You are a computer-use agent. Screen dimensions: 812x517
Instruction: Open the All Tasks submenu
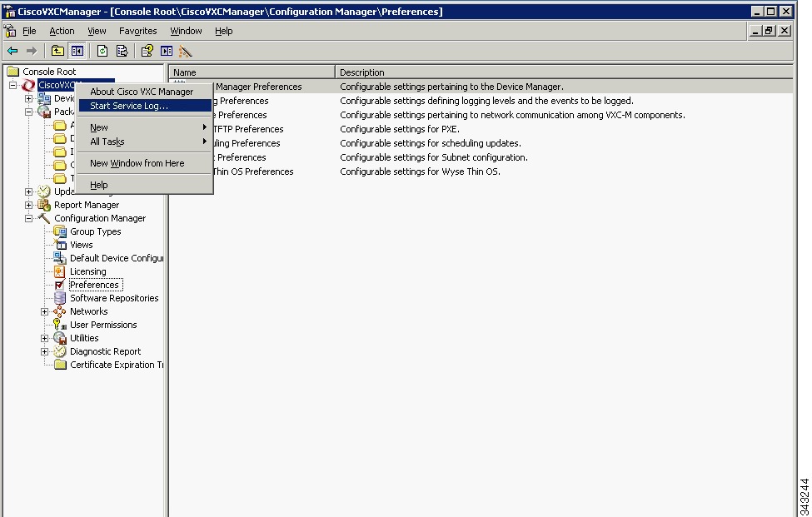[145, 142]
